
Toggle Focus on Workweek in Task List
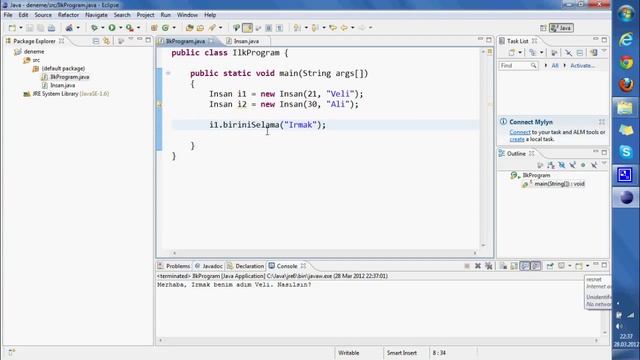pos(554,53)
